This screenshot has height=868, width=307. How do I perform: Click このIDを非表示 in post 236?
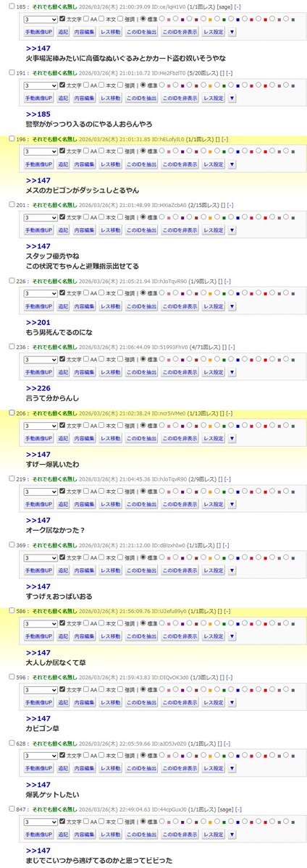[180, 373]
